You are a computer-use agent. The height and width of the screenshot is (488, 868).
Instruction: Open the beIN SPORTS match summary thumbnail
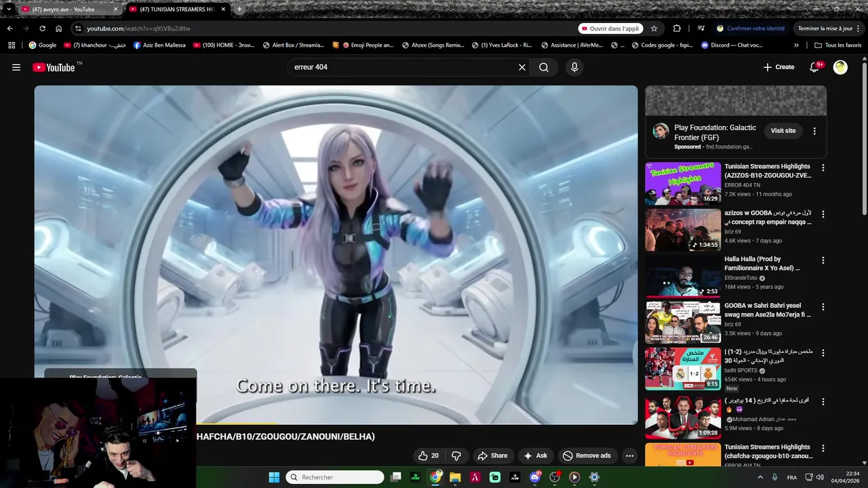click(683, 368)
